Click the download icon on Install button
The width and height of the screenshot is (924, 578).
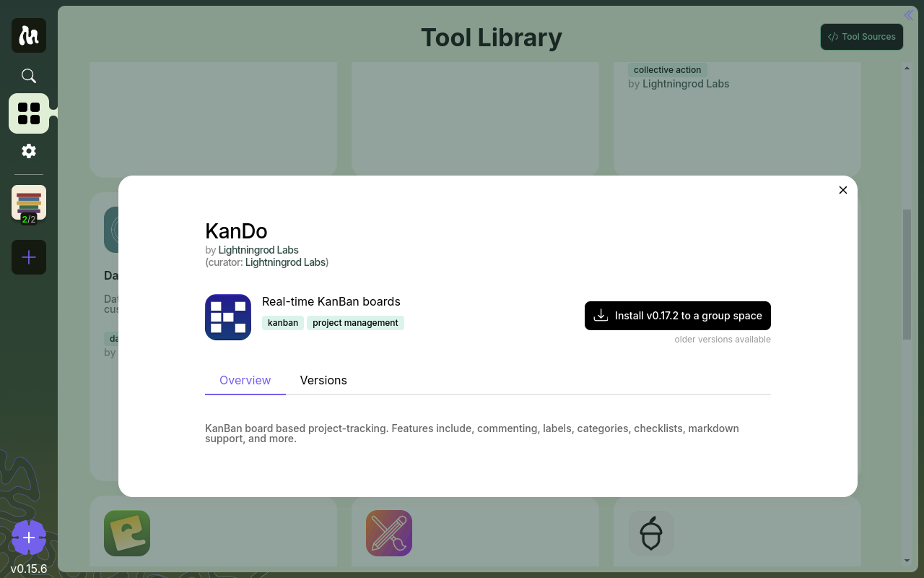[x=601, y=316]
